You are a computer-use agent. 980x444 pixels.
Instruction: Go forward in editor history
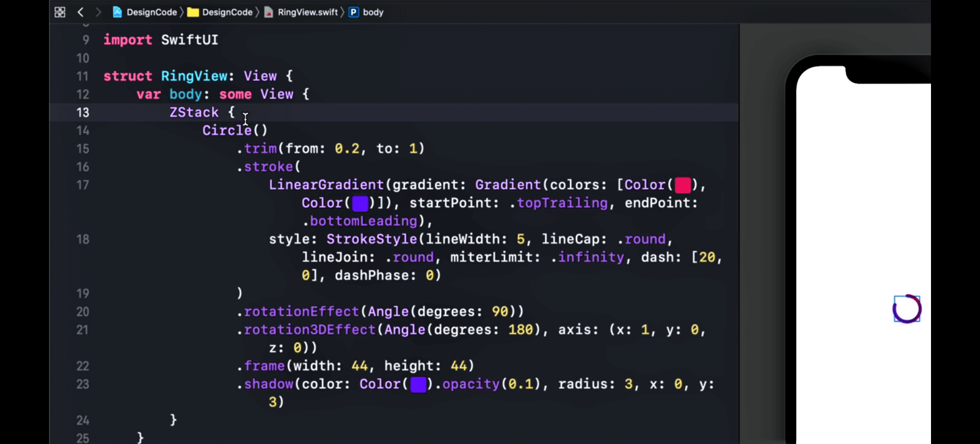[x=99, y=12]
